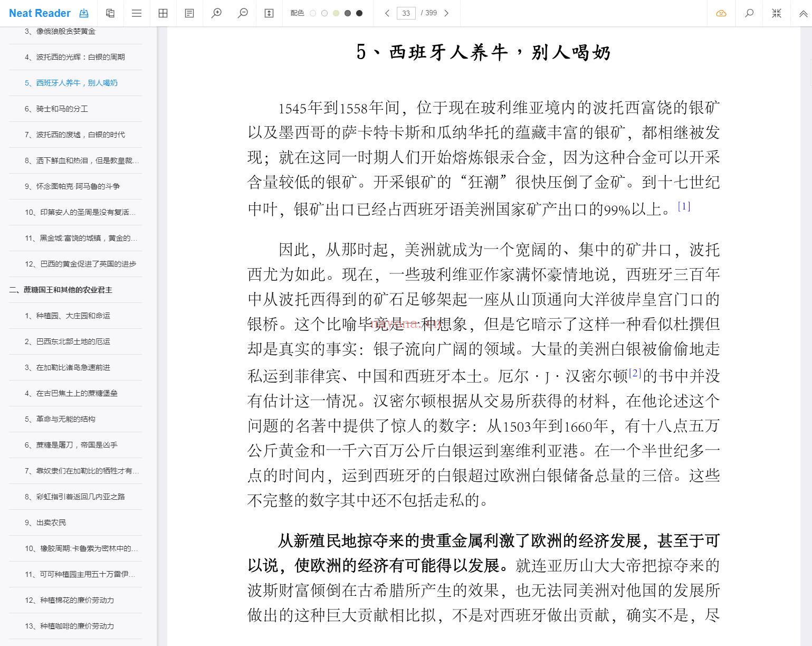This screenshot has width=812, height=646.
Task: Open chapter 4、波托西的光辉：白银的周期
Action: click(x=75, y=57)
